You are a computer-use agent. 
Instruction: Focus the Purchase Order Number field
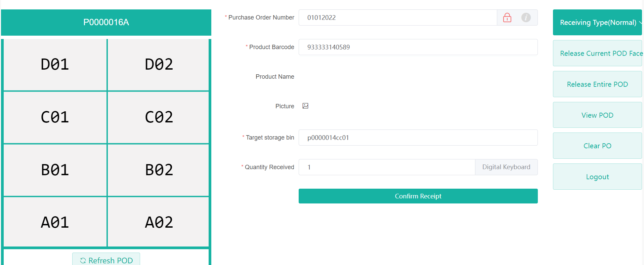click(x=397, y=17)
